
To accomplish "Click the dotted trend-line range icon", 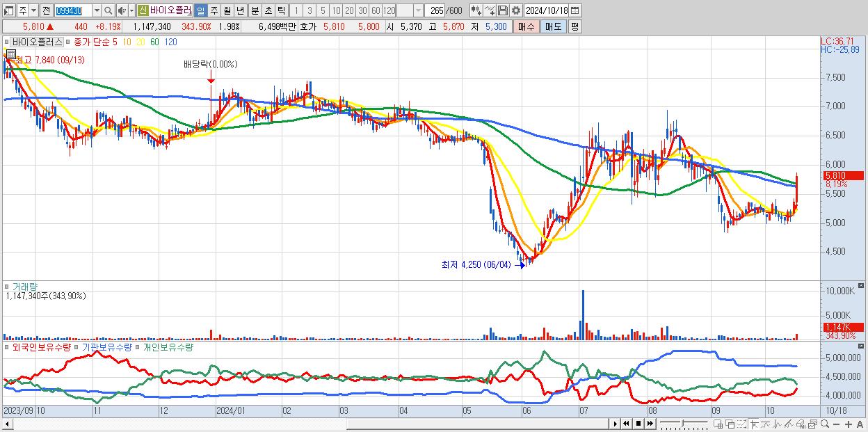I will 741,424.
